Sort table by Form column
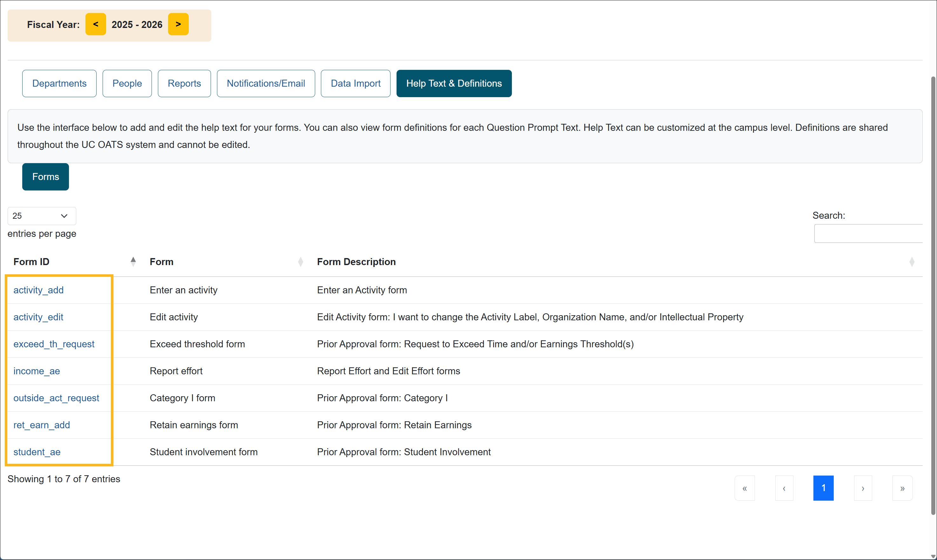 (162, 262)
